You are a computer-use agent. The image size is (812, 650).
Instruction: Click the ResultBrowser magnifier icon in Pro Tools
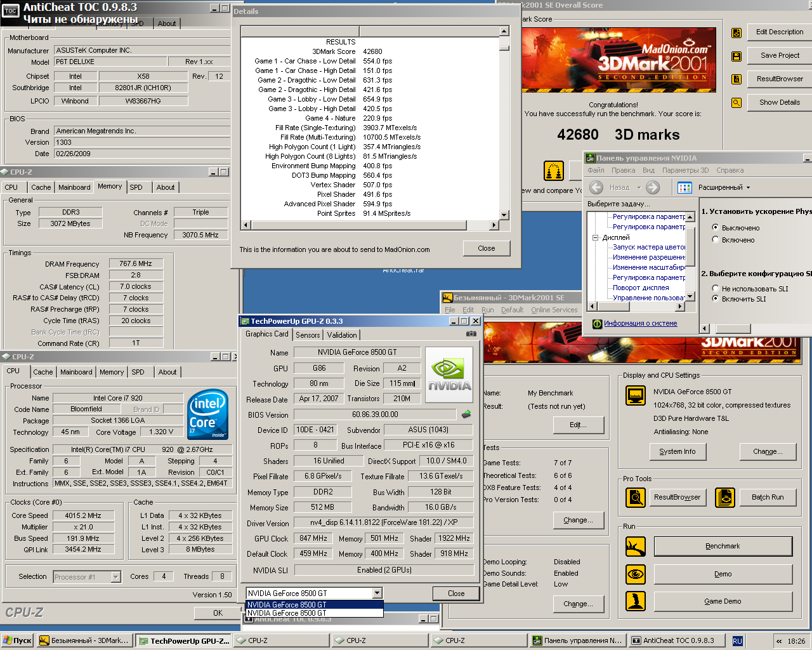tap(636, 498)
